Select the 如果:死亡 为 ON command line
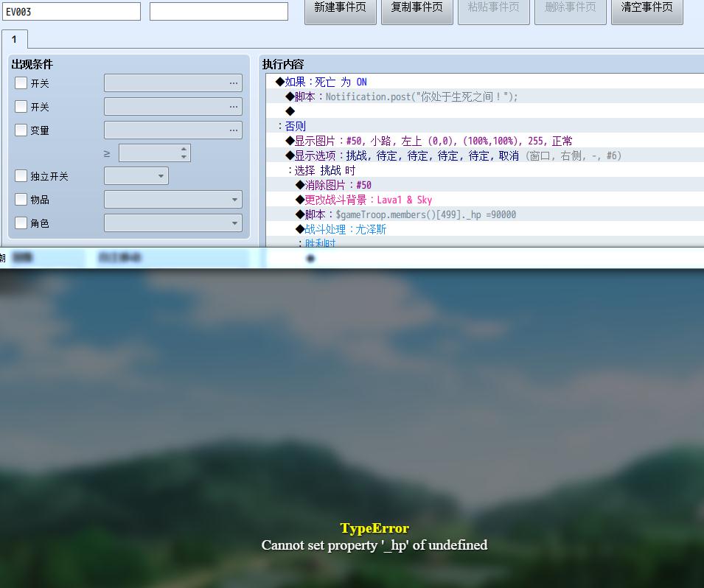 (x=485, y=82)
